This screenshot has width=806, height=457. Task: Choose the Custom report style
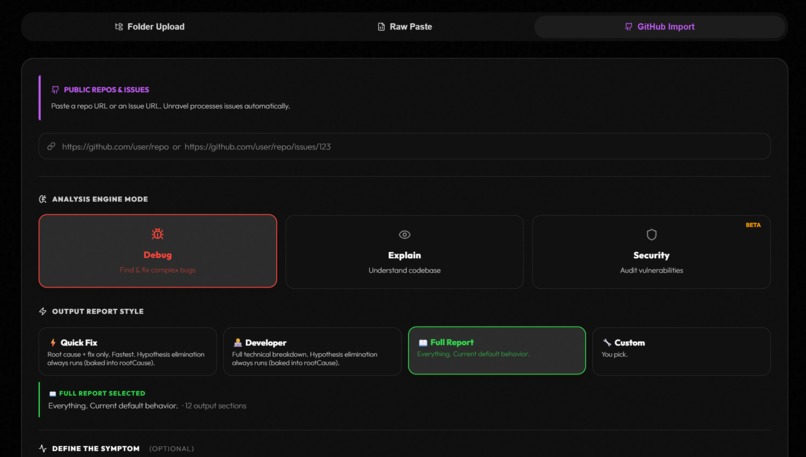(x=681, y=351)
